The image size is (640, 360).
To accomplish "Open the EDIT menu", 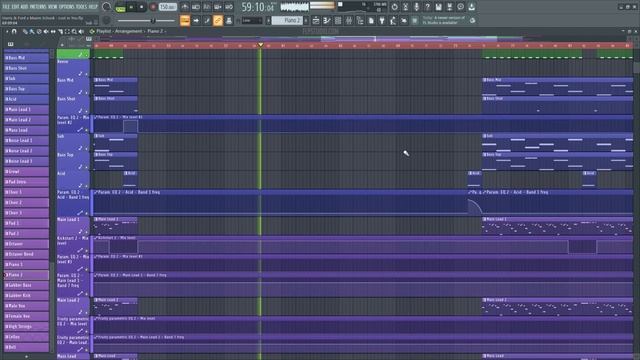I will pos(16,7).
